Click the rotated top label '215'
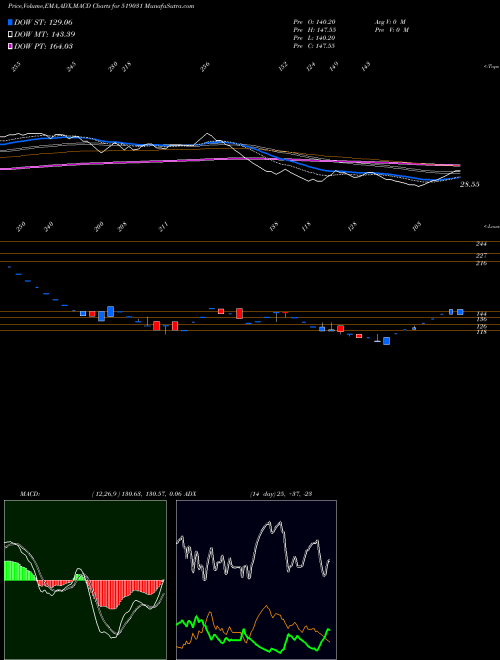Viewport: 500px width, 660px height. pos(127,67)
